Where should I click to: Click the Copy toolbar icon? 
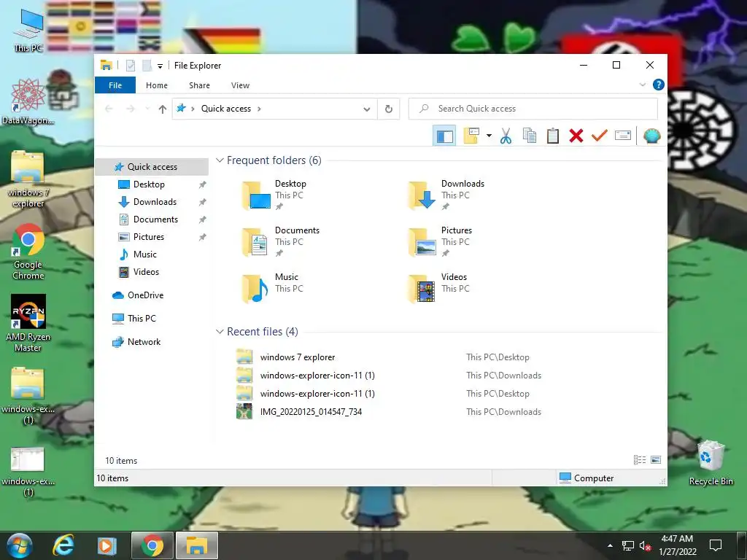click(x=530, y=136)
